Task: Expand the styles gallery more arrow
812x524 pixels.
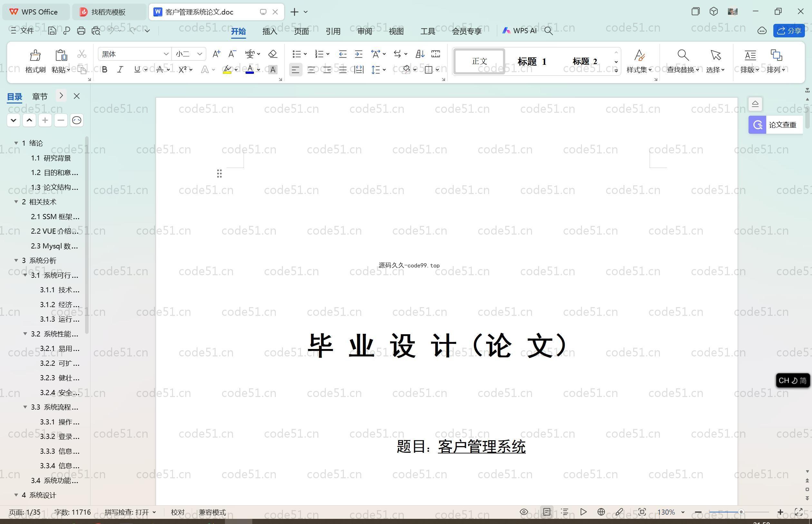Action: 616,71
